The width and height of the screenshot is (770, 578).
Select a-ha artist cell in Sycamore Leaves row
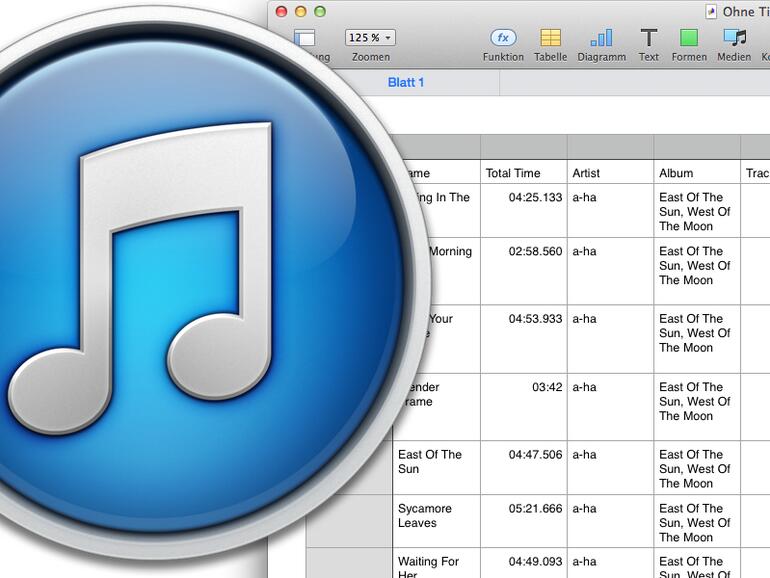pos(610,522)
